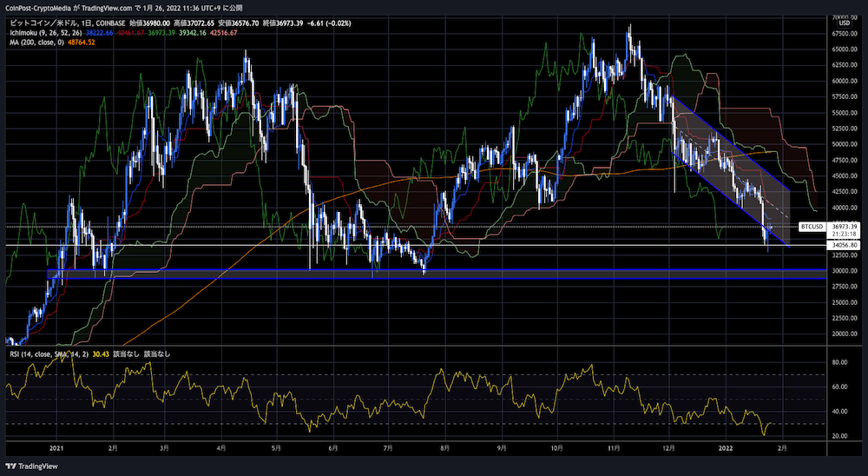Select the 36973.39 current price label
Image resolution: width=868 pixels, height=476 pixels.
[x=845, y=226]
